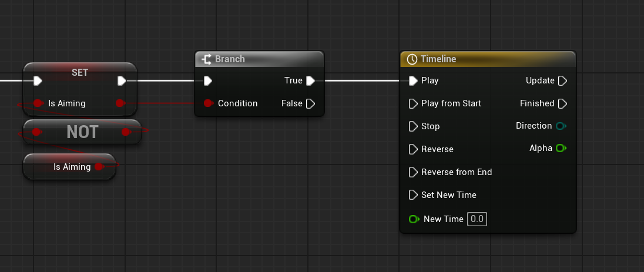
Task: Click the Timeline Direction output pin
Action: pos(561,126)
